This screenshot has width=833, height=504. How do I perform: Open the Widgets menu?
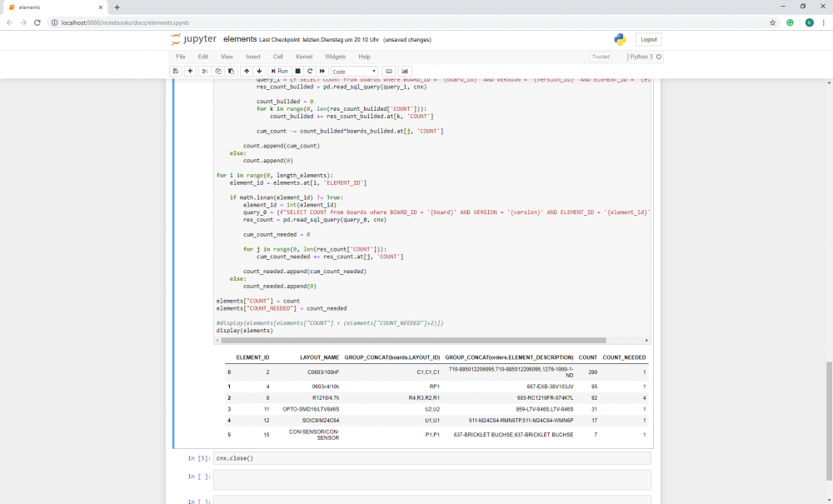click(x=335, y=57)
